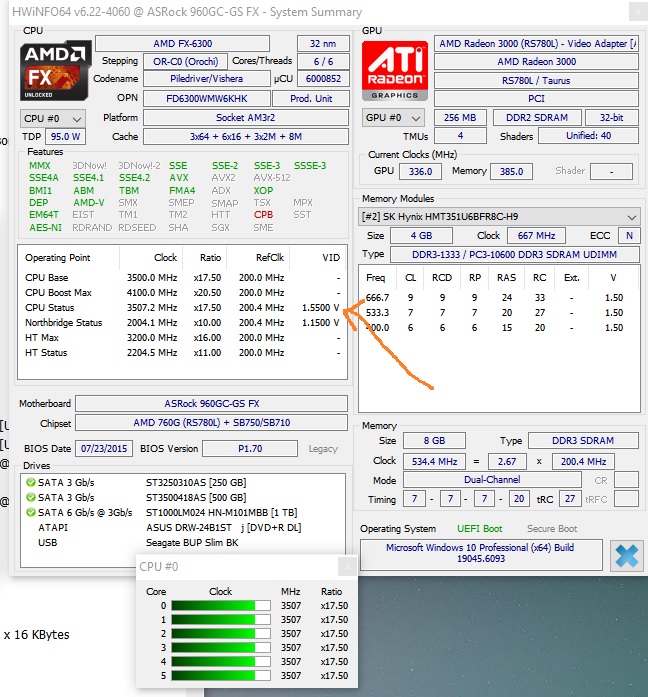Click the ATI Radeon Graphics logo

click(395, 71)
